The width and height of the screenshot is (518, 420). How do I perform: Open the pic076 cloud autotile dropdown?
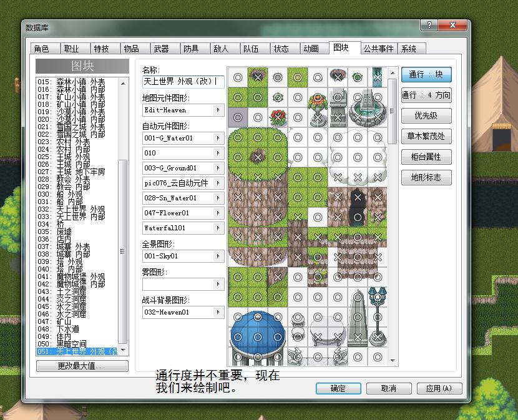pos(218,183)
